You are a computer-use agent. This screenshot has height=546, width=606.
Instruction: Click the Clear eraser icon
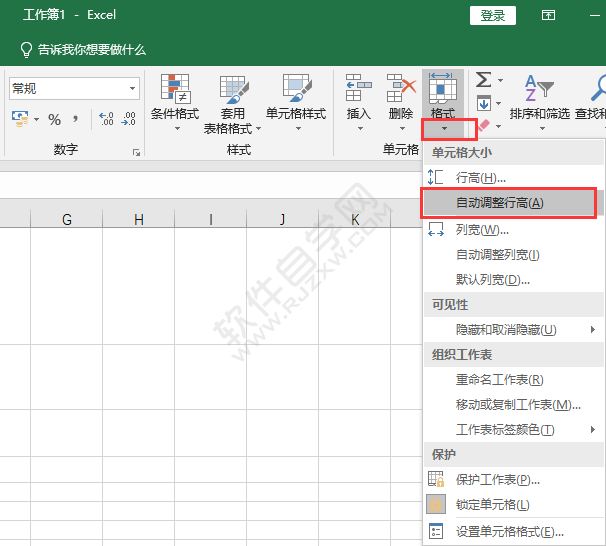483,126
